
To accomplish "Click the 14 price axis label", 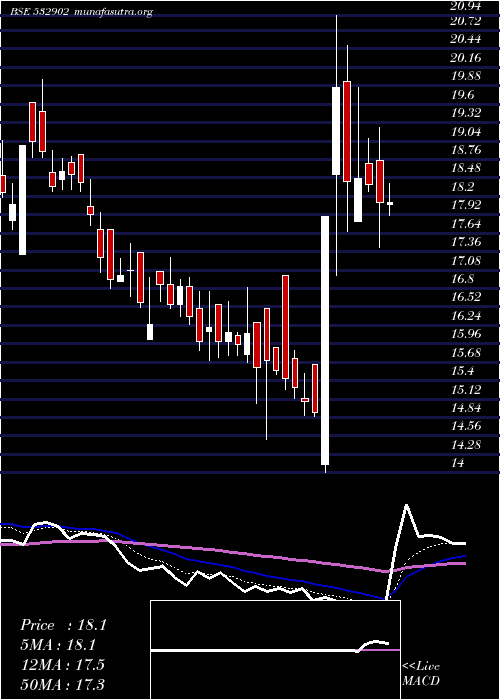I will click(x=458, y=463).
